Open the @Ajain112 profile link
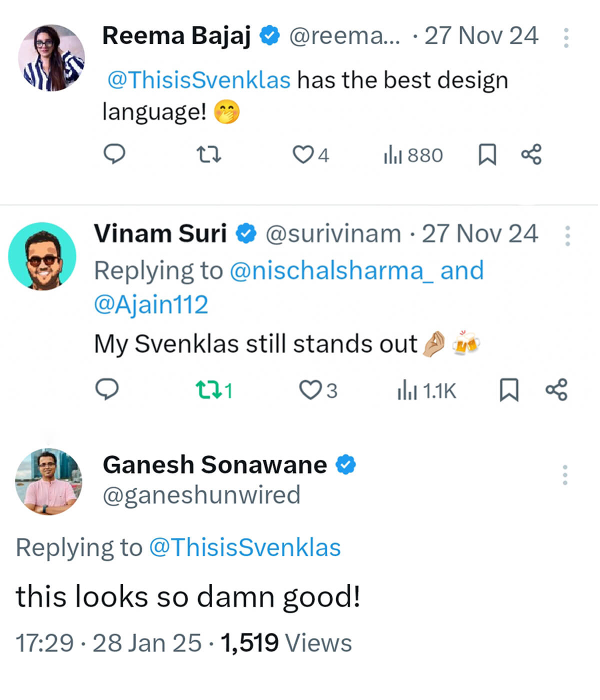Image resolution: width=600 pixels, height=700 pixels. pos(151,305)
